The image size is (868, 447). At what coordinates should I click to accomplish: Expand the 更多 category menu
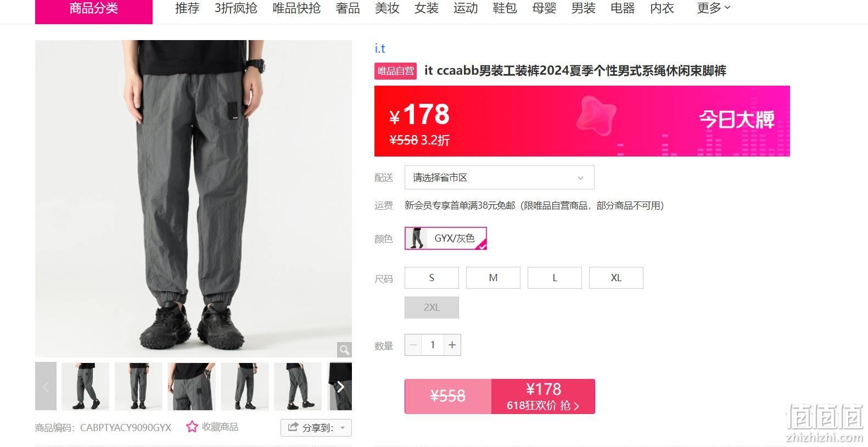tap(713, 8)
